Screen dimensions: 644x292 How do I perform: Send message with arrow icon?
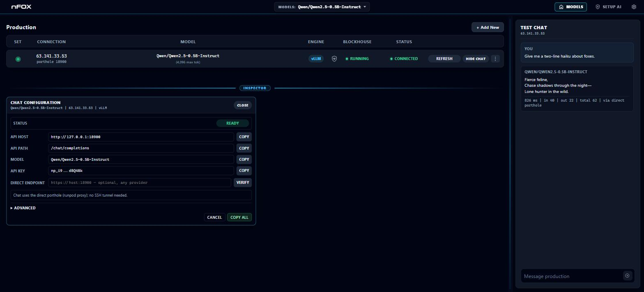click(627, 276)
